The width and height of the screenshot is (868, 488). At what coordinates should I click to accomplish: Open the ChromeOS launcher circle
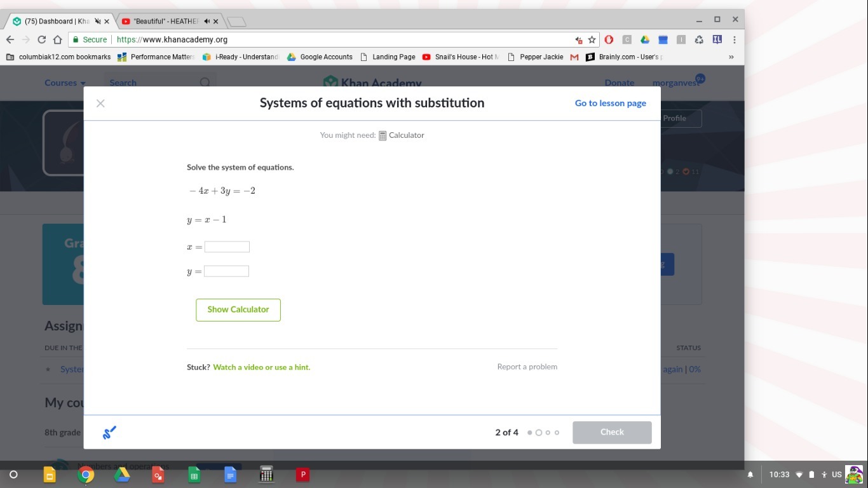click(13, 475)
